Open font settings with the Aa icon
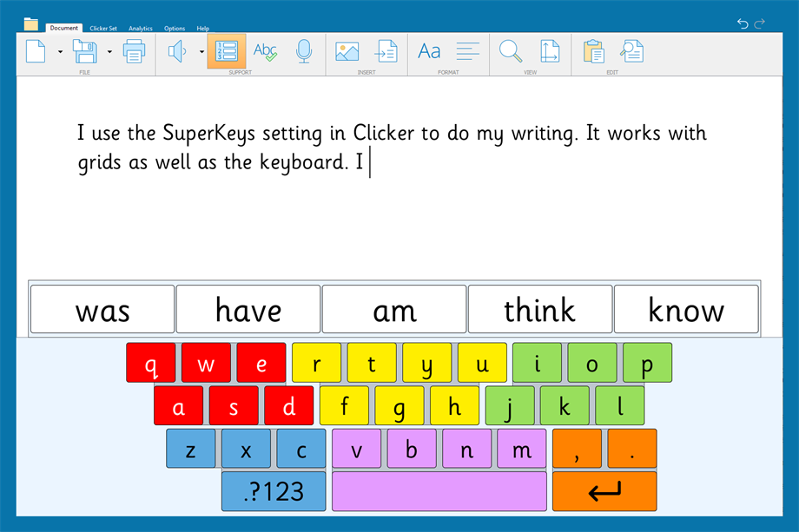Viewport: 799px width, 532px height. [x=429, y=52]
